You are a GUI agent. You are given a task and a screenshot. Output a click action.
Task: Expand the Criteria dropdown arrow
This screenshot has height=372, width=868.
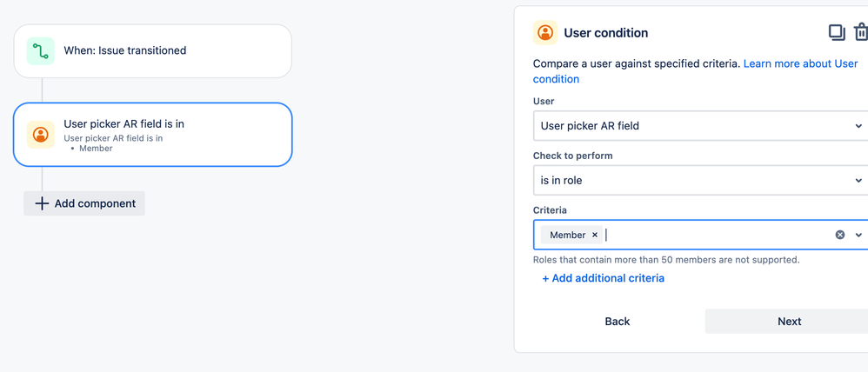point(858,235)
